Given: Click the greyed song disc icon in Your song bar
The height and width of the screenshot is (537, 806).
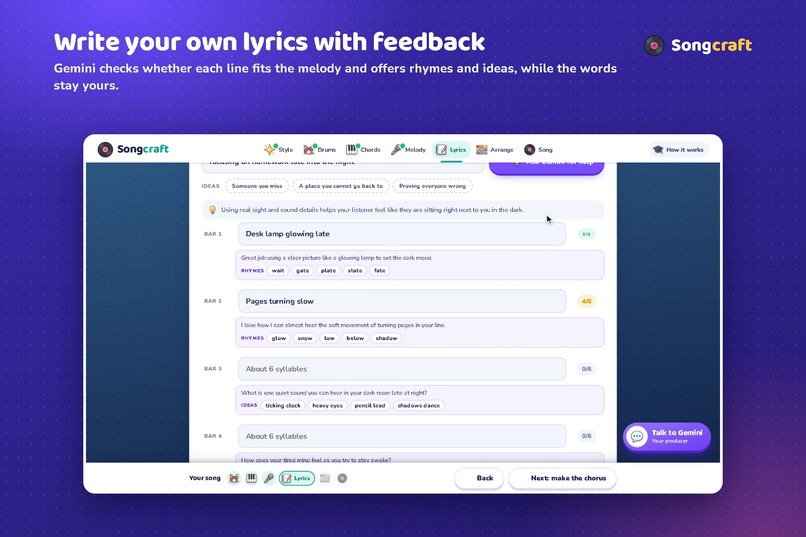Looking at the screenshot, I should (x=342, y=478).
